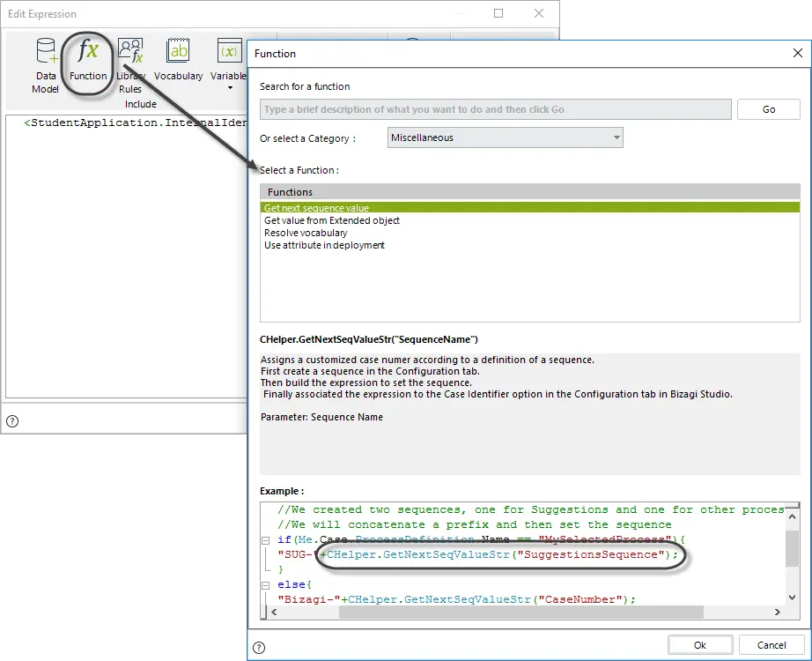The image size is (812, 661).
Task: Click the Example vertical scrollbar up arrow
Action: pos(792,516)
